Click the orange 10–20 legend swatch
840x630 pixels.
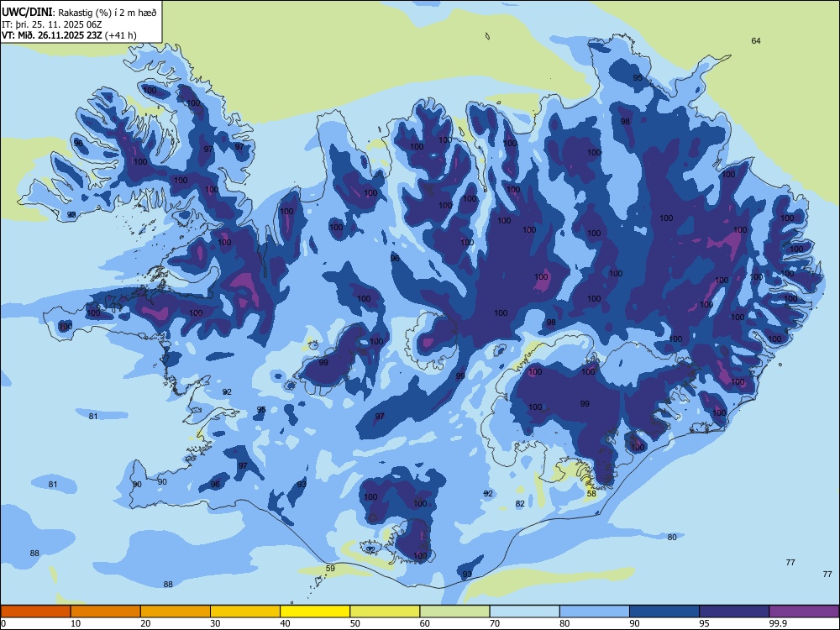point(106,612)
